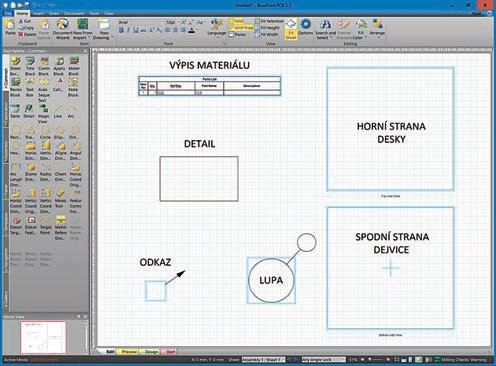
Task: Toggle Any Angle Lock in status bar
Action: 323,360
